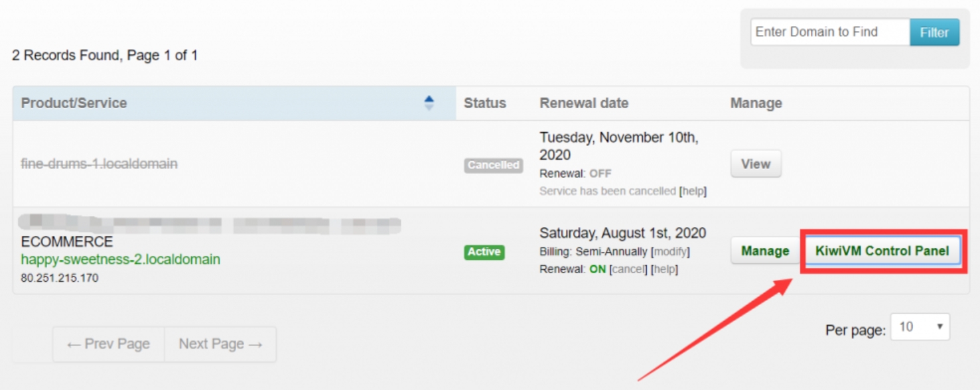This screenshot has width=980, height=390.
Task: Click the cancel link beside Renewal ON
Action: (x=628, y=269)
